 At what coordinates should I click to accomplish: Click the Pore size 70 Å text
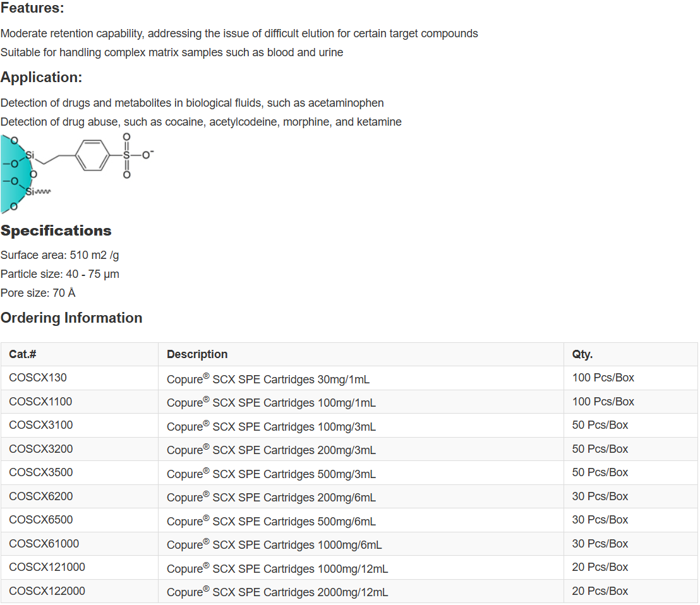pyautogui.click(x=39, y=293)
